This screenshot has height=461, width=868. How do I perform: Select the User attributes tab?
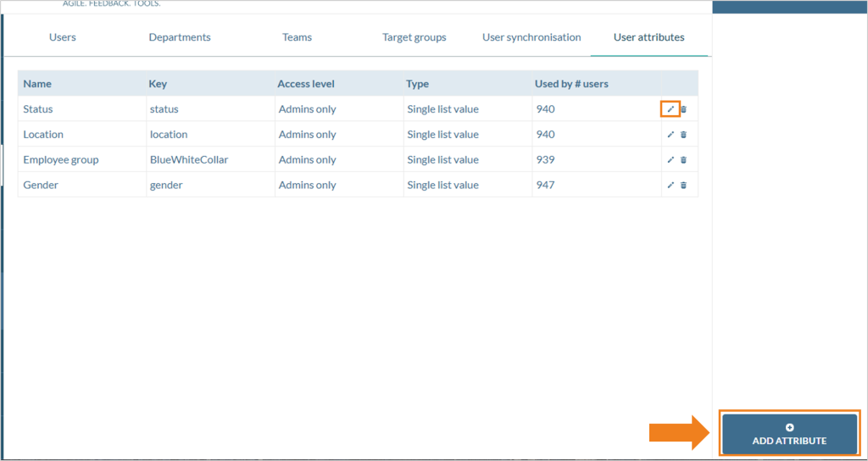(x=648, y=37)
